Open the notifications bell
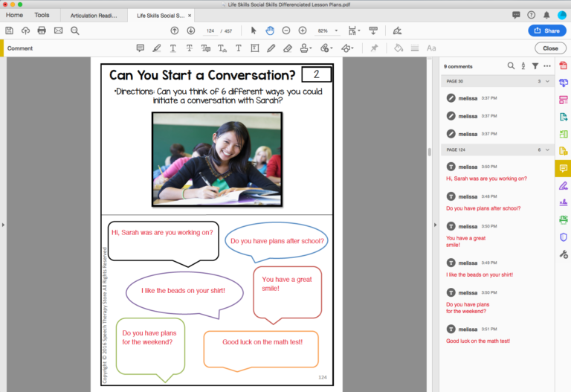This screenshot has width=571, height=392. [546, 15]
